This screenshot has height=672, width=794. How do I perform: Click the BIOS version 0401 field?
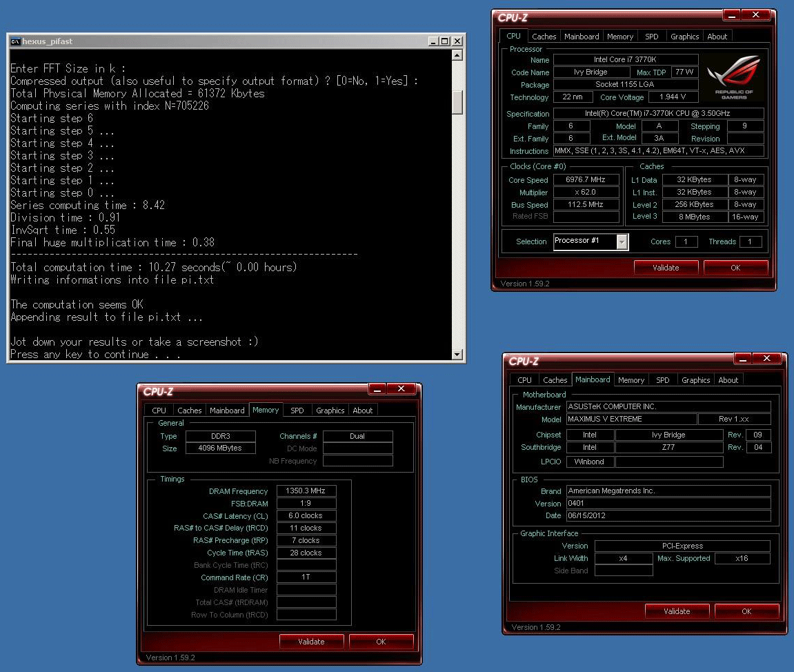(668, 504)
